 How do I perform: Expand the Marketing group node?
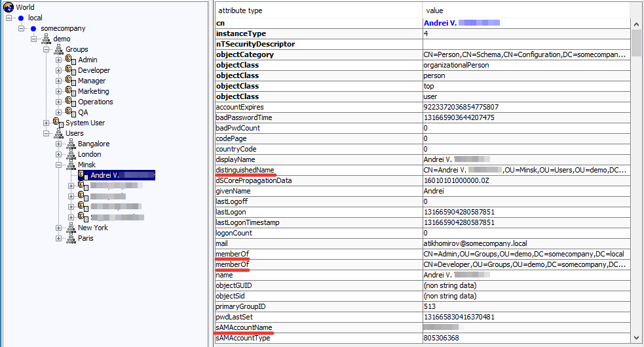pos(59,91)
